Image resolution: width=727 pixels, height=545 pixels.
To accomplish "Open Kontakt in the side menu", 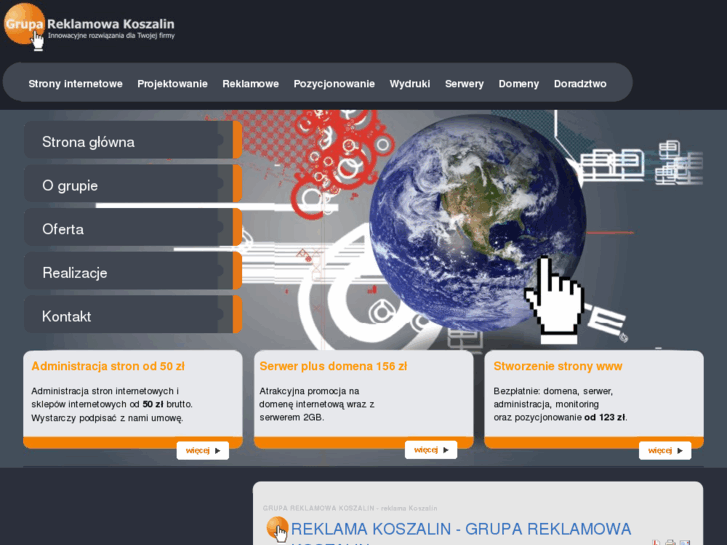I will (133, 314).
